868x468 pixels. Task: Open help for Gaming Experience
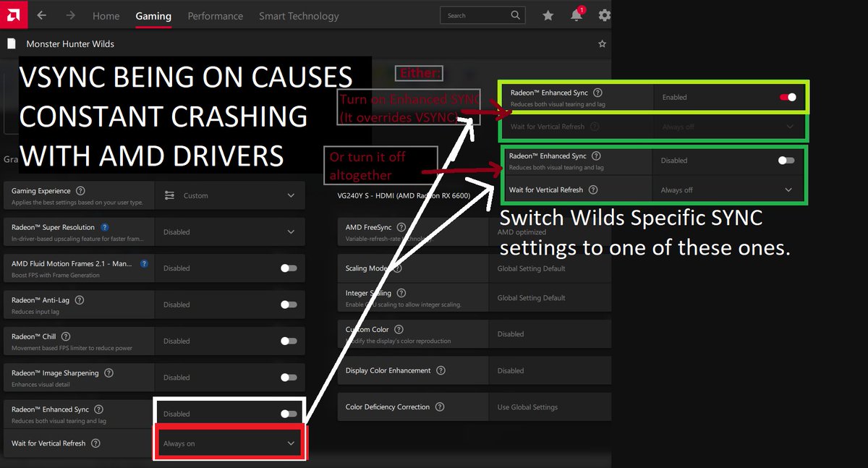(x=80, y=191)
